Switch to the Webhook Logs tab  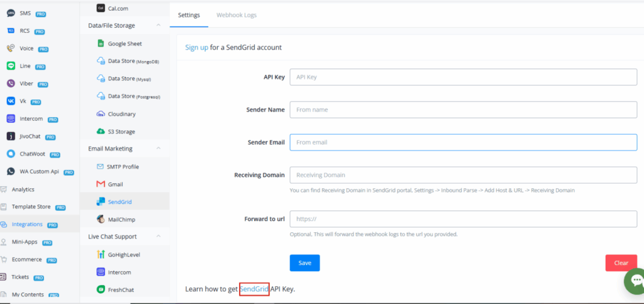pyautogui.click(x=236, y=14)
